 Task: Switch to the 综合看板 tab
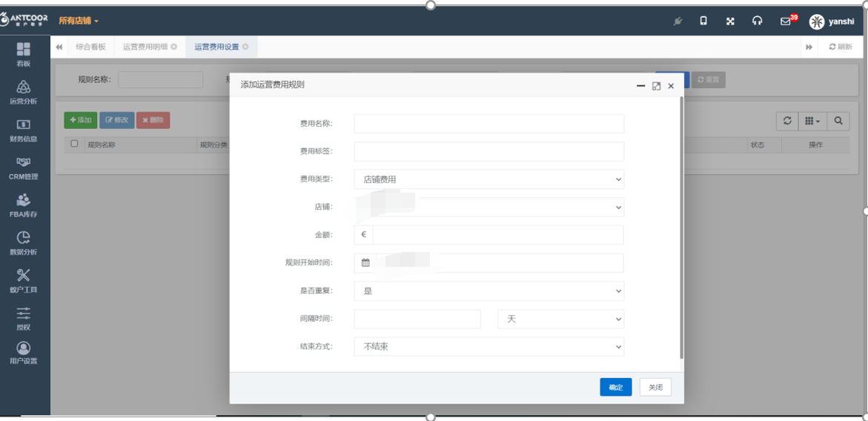click(90, 47)
